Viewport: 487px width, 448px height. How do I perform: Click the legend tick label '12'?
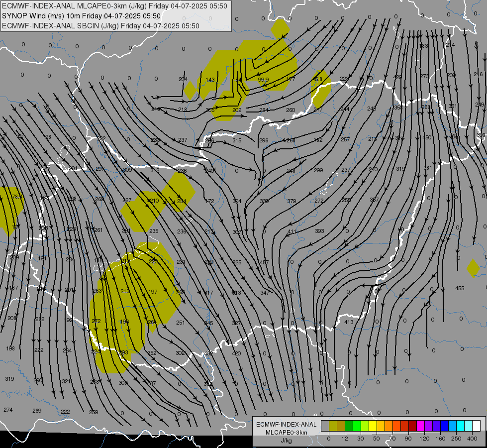(x=345, y=439)
